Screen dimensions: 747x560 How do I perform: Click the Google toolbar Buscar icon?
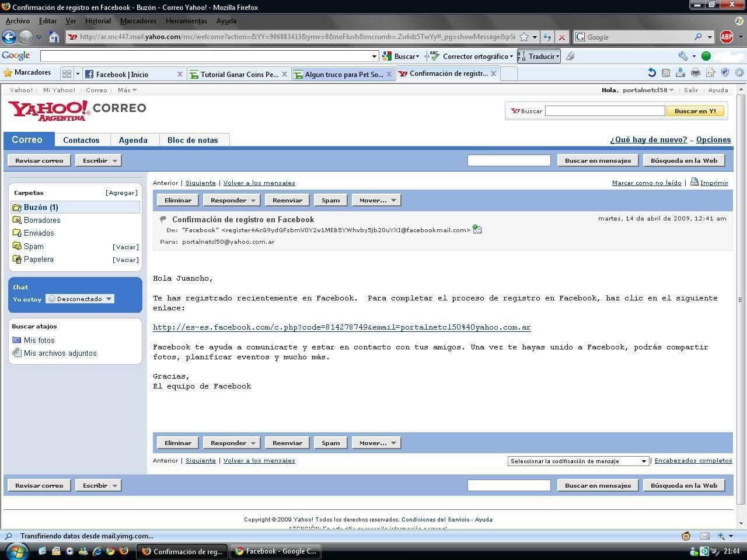pos(387,56)
